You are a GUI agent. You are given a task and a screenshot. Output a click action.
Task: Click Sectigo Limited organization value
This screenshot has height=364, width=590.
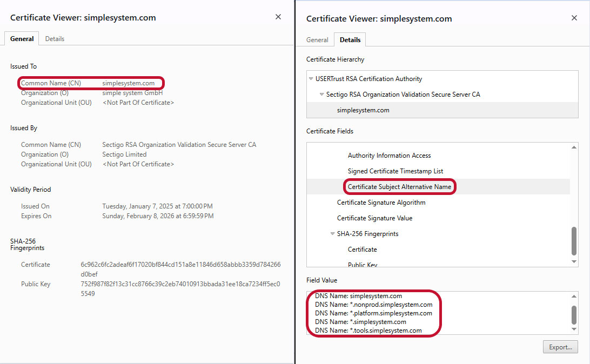point(124,154)
